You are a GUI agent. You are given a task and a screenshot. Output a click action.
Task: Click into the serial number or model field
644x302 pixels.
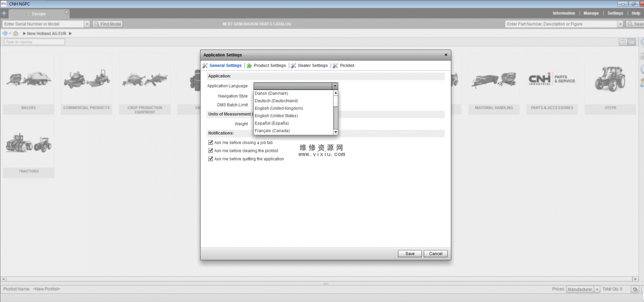[43, 24]
